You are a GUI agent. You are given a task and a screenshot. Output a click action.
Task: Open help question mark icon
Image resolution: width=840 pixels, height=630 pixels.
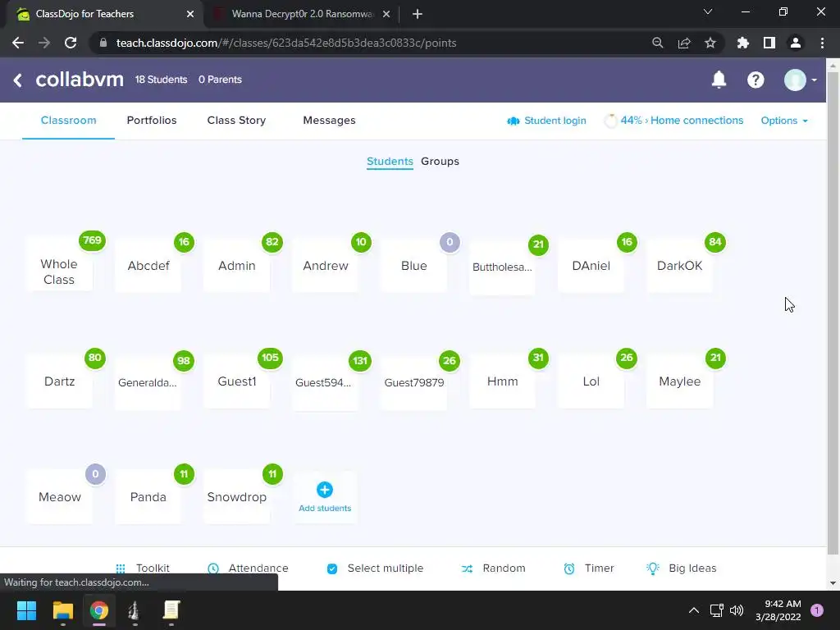click(756, 80)
